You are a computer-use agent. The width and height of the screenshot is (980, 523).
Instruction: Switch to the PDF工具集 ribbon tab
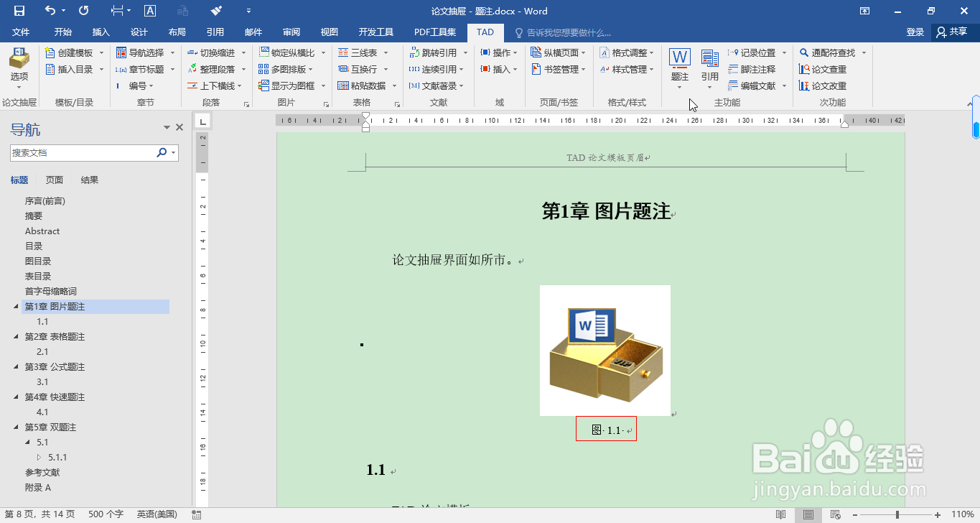click(434, 32)
